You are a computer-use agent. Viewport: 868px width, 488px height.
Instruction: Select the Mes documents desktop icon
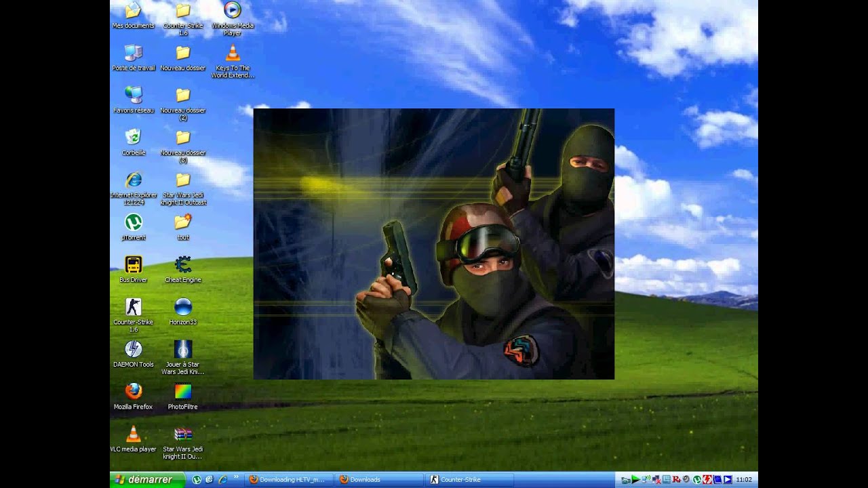[134, 15]
